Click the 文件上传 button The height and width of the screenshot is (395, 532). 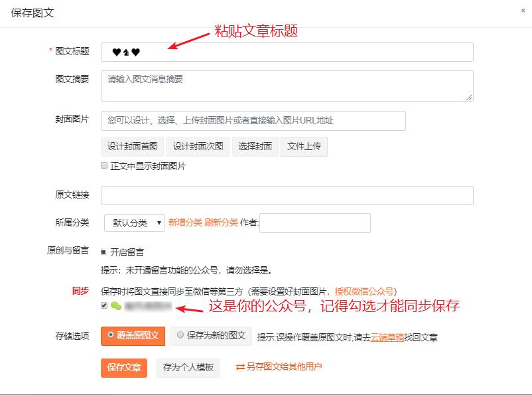pos(304,147)
